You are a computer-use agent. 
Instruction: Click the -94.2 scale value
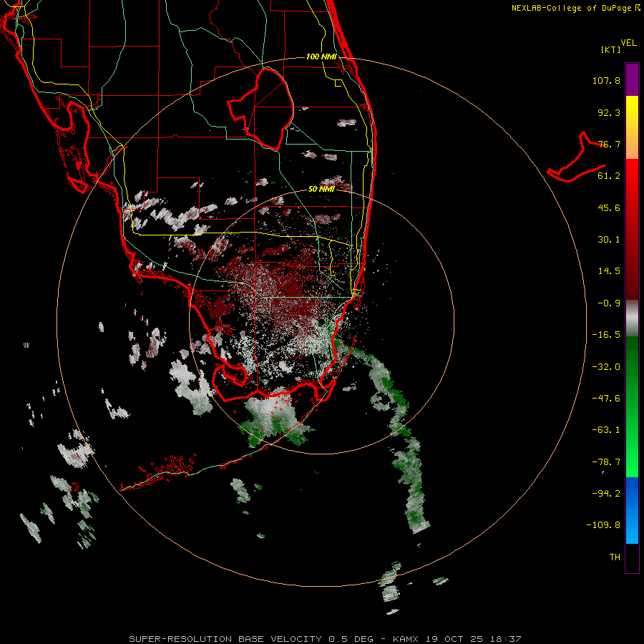(x=606, y=493)
